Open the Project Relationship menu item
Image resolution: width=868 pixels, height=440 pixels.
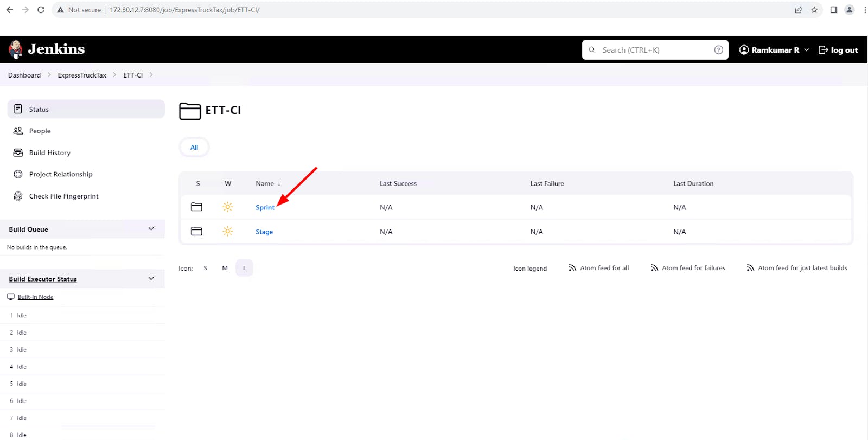tap(86, 174)
